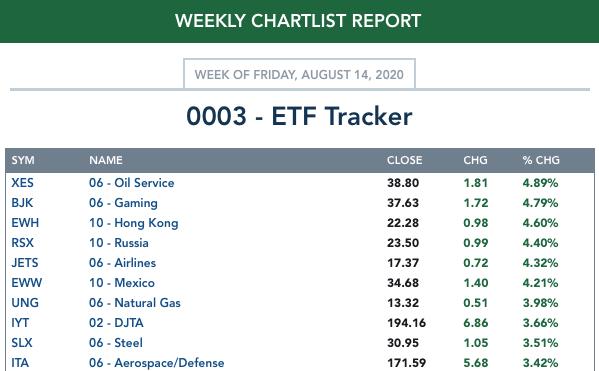Image resolution: width=599 pixels, height=371 pixels.
Task: Open the ITA symbol link
Action: coord(20,363)
